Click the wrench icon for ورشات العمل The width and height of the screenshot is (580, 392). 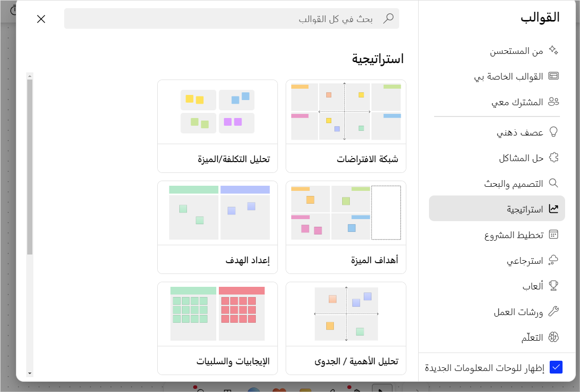pyautogui.click(x=553, y=311)
